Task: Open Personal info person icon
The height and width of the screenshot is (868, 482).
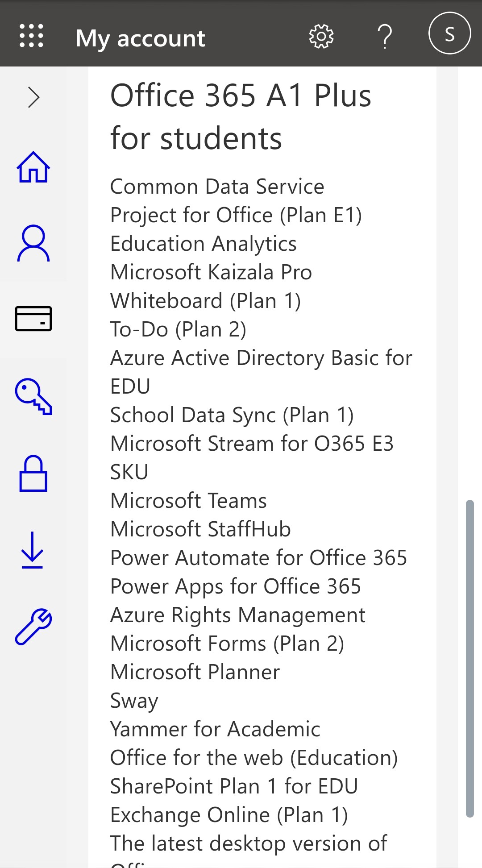Action: point(33,243)
